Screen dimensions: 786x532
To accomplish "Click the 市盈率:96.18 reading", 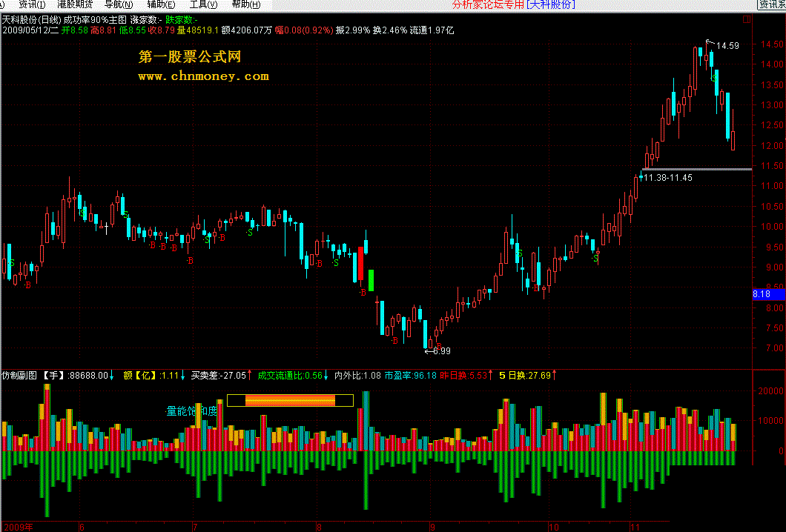I will click(x=411, y=375).
